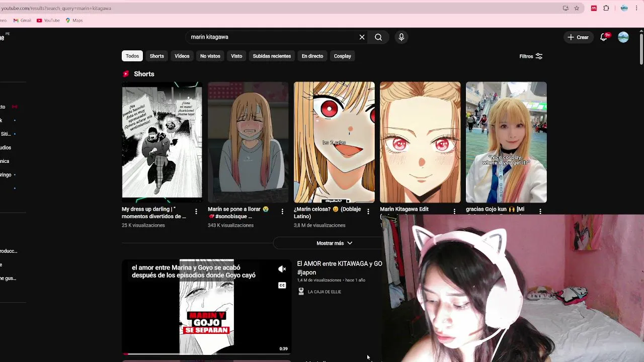Open Marin Kitagawa Edit short title
This screenshot has width=644, height=362.
[404, 209]
